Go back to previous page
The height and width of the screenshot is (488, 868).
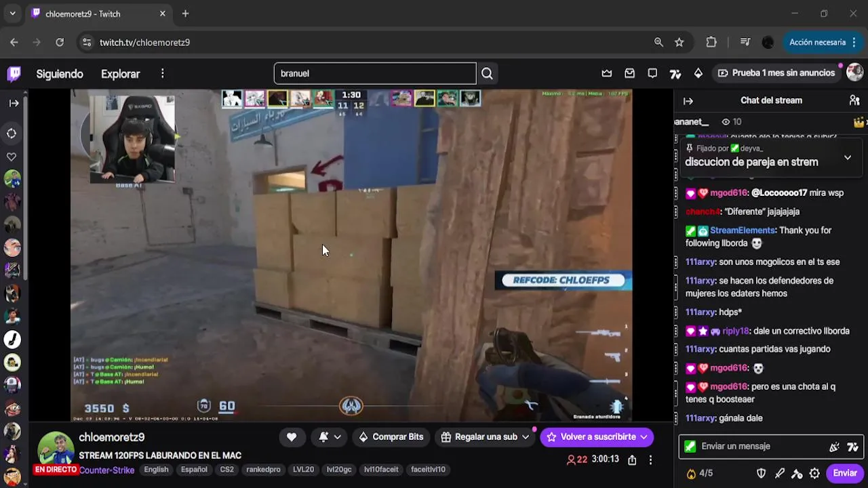(x=14, y=42)
